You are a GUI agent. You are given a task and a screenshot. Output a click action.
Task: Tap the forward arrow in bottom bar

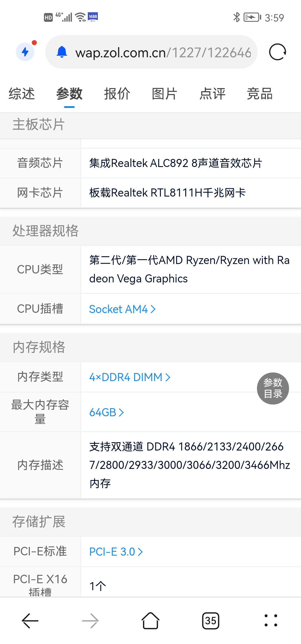click(90, 621)
